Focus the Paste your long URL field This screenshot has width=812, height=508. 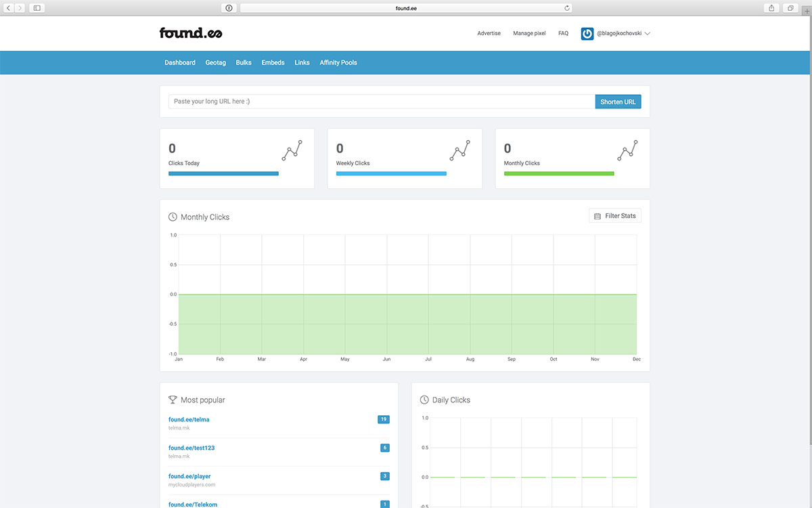(x=382, y=102)
